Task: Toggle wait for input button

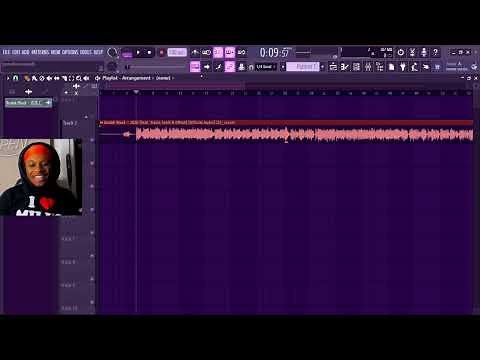Action: point(207,52)
